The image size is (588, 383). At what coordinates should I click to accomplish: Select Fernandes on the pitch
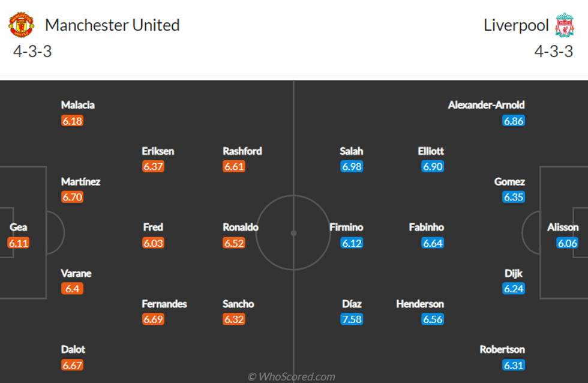[x=164, y=304]
